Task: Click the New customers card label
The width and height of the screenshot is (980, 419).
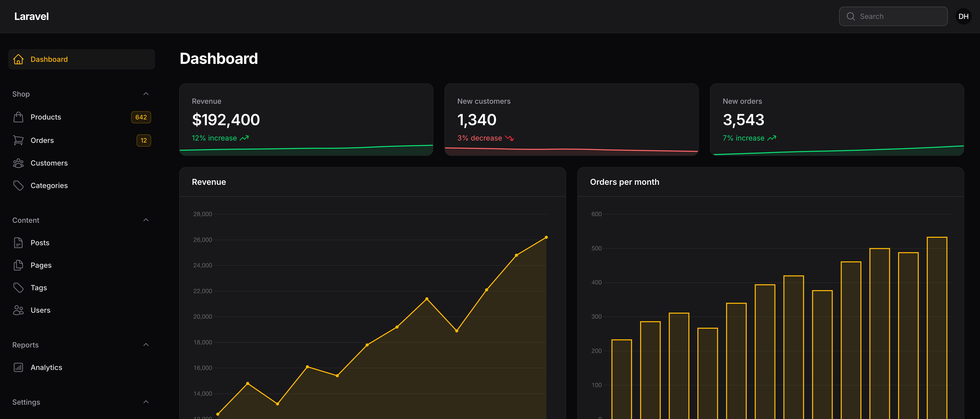Action: [x=484, y=101]
